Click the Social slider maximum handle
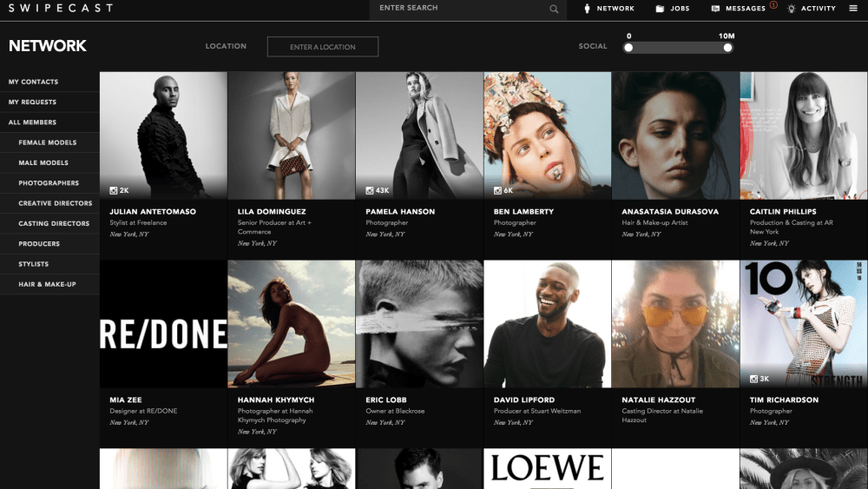This screenshot has width=868, height=489. point(727,48)
